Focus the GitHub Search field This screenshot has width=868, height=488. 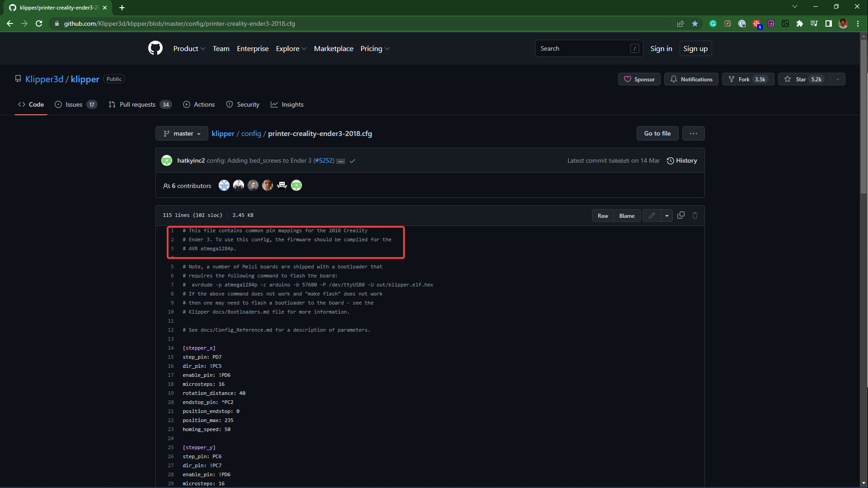pos(589,48)
